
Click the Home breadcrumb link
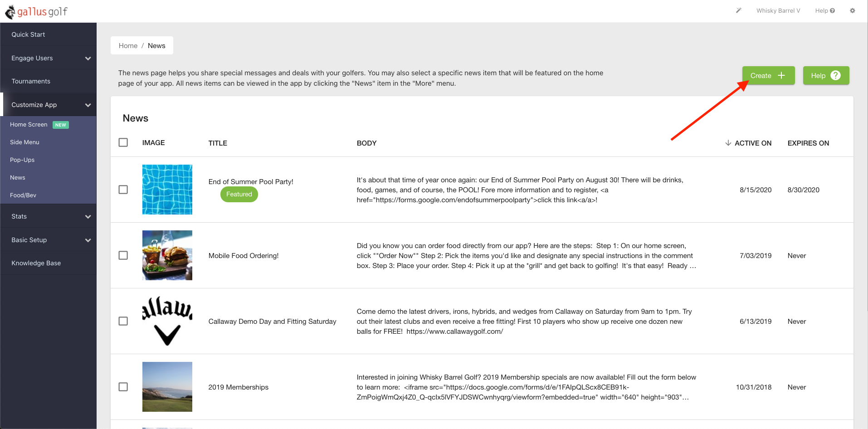(128, 46)
